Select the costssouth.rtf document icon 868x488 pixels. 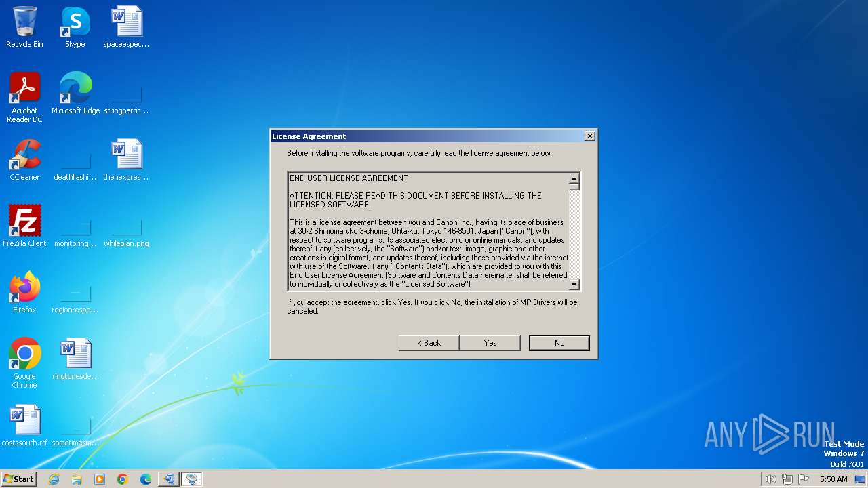[24, 426]
